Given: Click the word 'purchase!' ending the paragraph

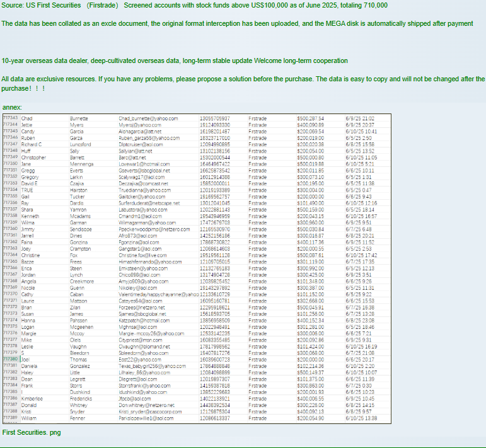Looking at the screenshot, I should coord(17,88).
